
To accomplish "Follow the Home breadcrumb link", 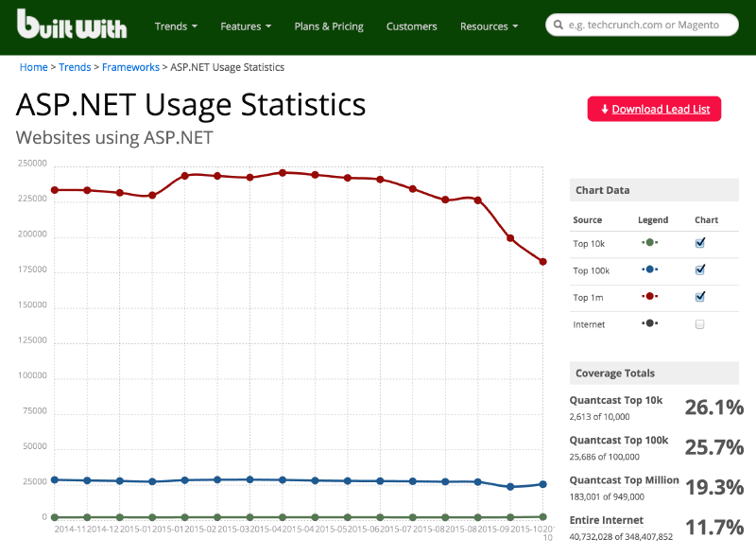I will [x=34, y=67].
